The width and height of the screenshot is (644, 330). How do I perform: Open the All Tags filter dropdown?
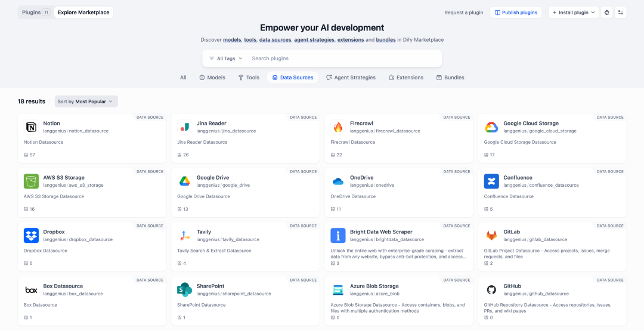(226, 58)
